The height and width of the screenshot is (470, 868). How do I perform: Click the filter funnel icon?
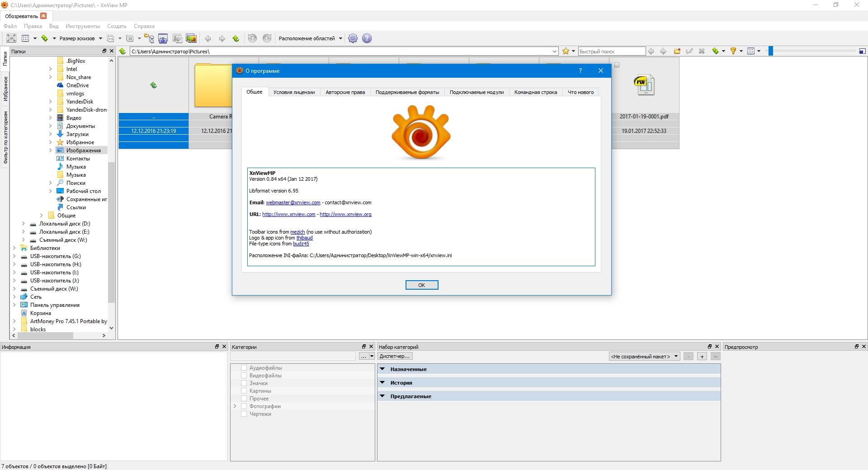point(733,51)
